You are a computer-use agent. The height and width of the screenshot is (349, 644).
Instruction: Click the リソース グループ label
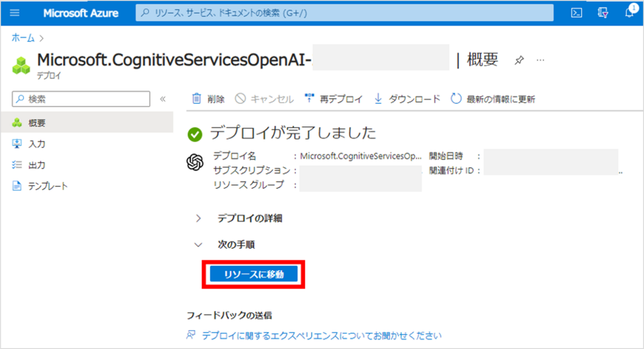pos(248,185)
